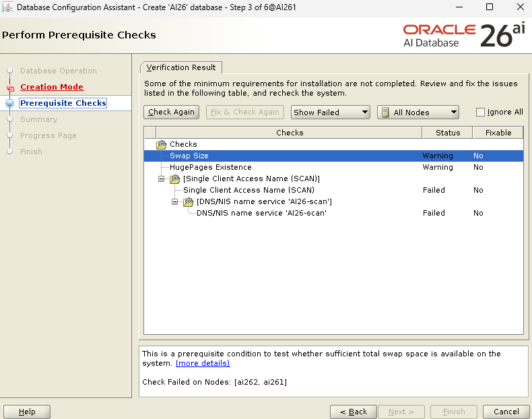Click the Back navigation button
The height and width of the screenshot is (419, 532).
[353, 412]
